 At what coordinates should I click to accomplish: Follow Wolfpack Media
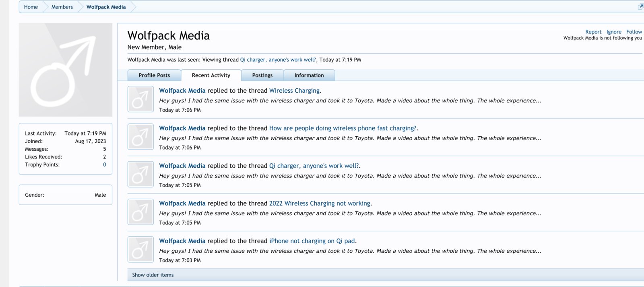(634, 32)
